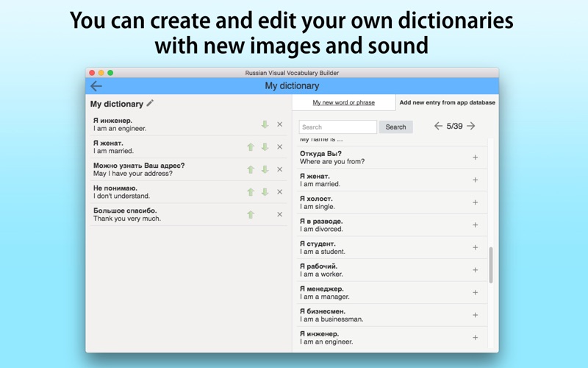Select 'Add new entry from app database' tab
588x368 pixels.
click(x=447, y=102)
